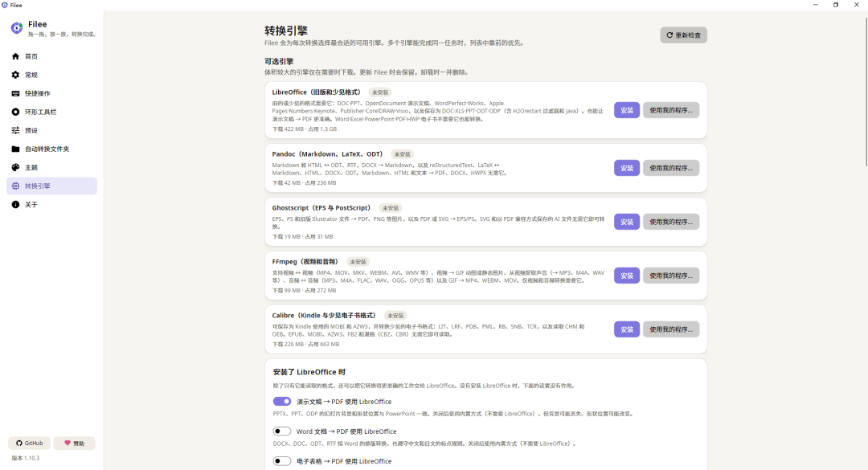Click the FFmpeg（视频和音频）title
This screenshot has width=868, height=470.
point(306,262)
